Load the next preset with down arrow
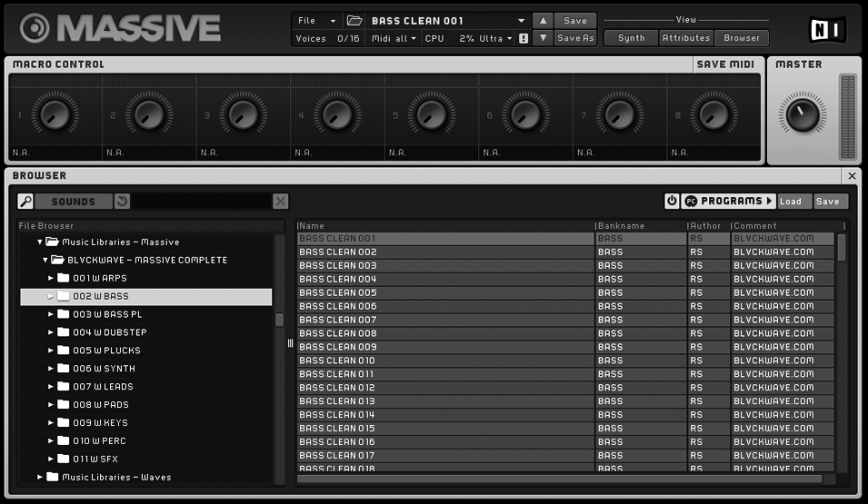868x504 pixels. [542, 38]
